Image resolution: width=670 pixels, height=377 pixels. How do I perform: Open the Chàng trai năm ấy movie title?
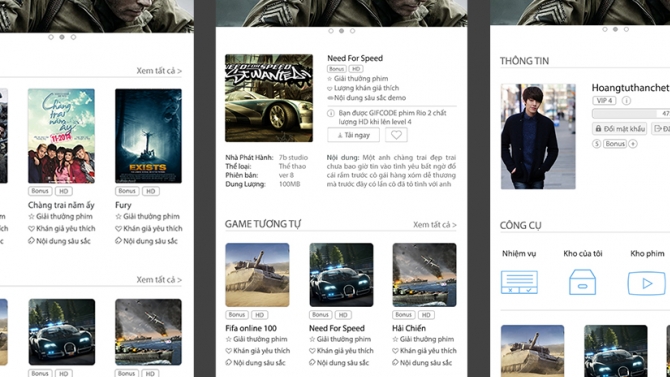(x=61, y=205)
